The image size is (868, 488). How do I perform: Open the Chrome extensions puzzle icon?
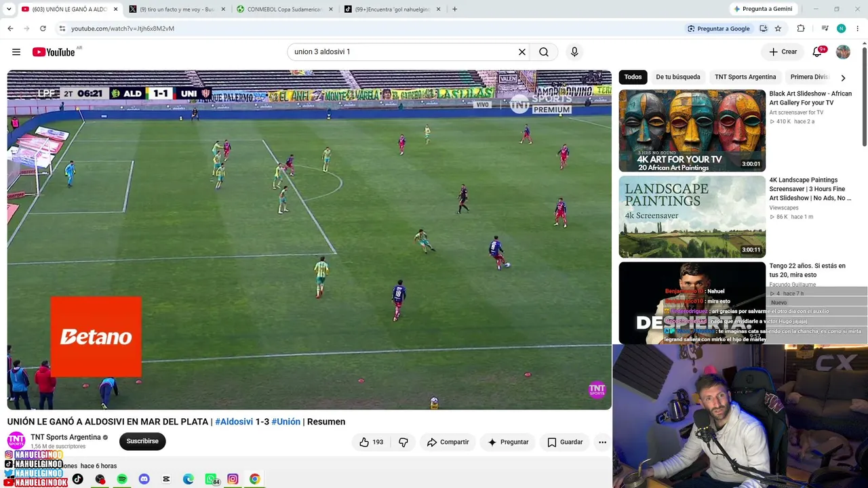pyautogui.click(x=801, y=28)
